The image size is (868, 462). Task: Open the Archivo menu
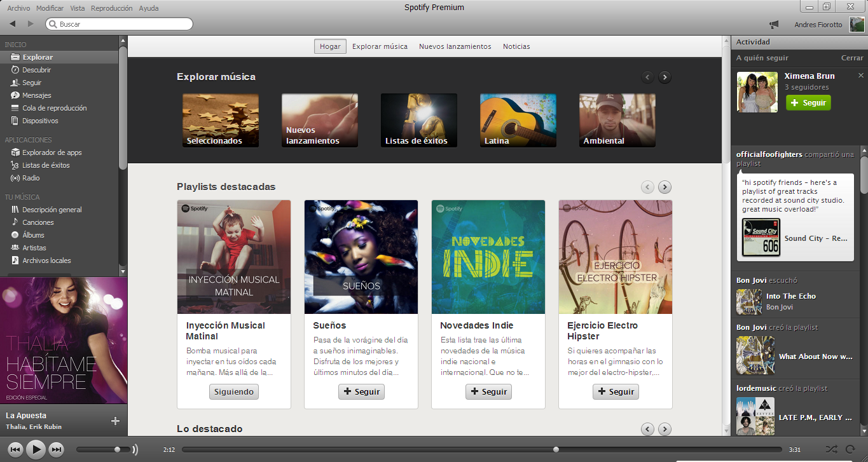(x=18, y=8)
